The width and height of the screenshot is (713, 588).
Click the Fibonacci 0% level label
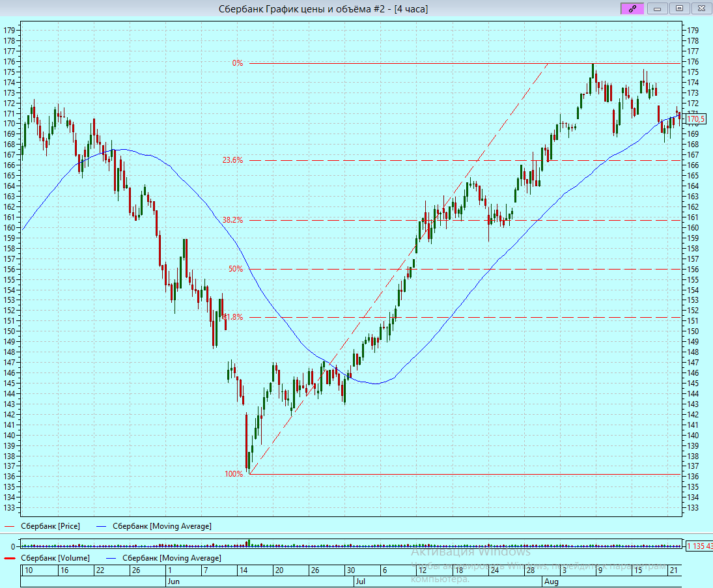238,63
